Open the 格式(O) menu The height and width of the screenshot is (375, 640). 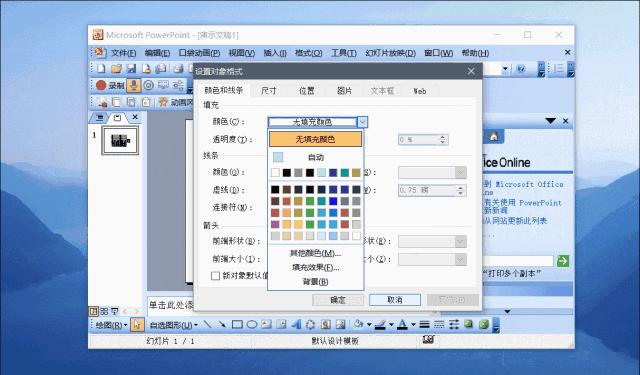click(x=309, y=53)
